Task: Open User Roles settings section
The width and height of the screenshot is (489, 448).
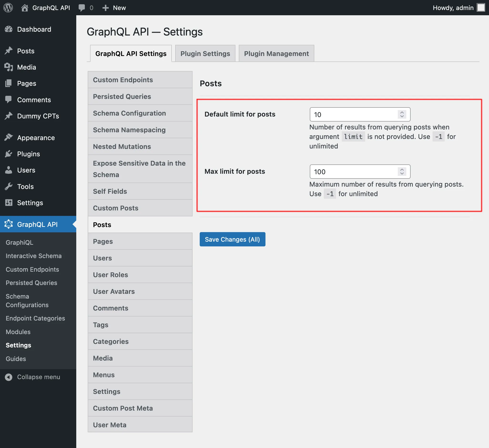Action: [140, 275]
